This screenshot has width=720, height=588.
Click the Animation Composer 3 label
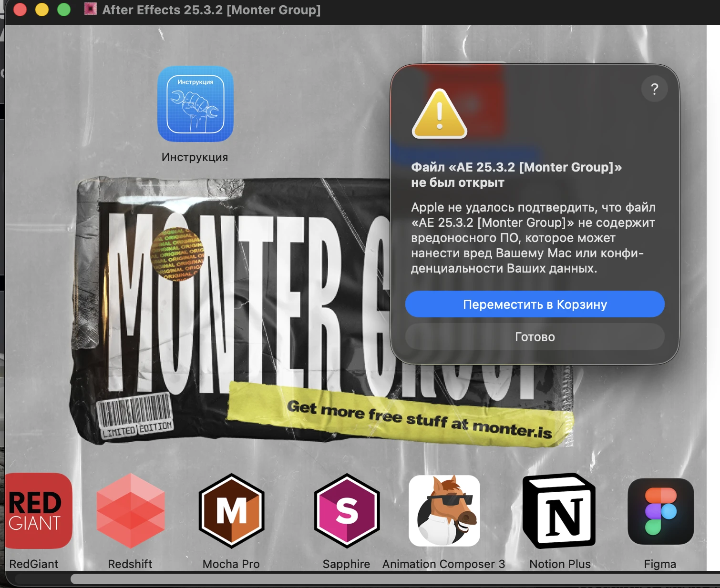pyautogui.click(x=444, y=564)
